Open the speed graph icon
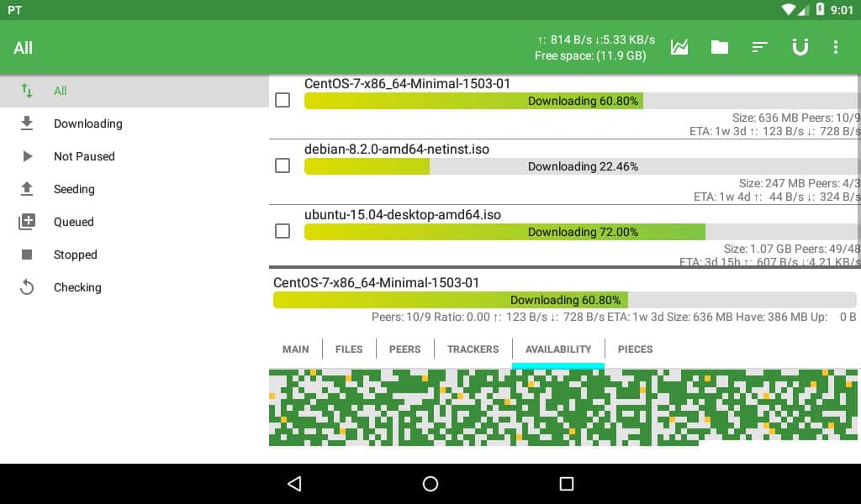The image size is (861, 504). (x=679, y=47)
